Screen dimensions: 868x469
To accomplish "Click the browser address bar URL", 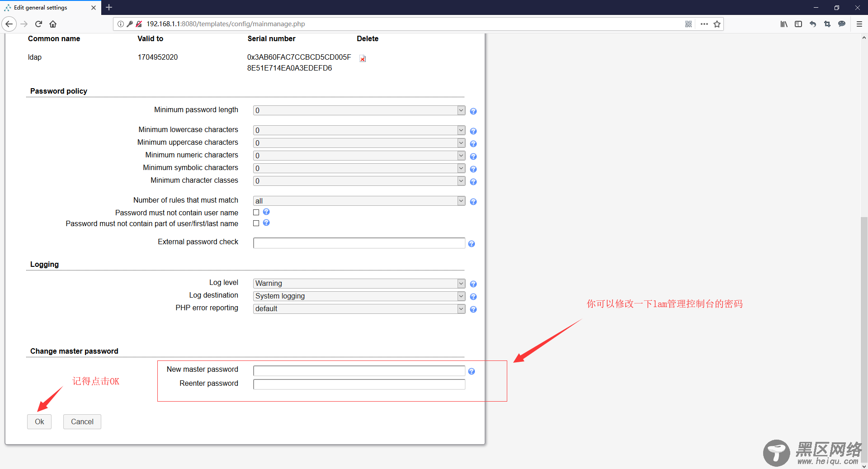I will [x=226, y=24].
